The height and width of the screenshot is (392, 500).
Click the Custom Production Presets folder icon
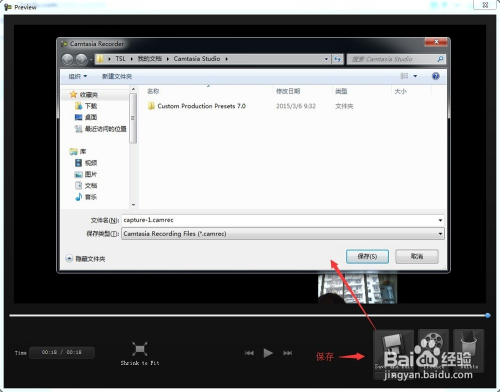click(x=151, y=106)
